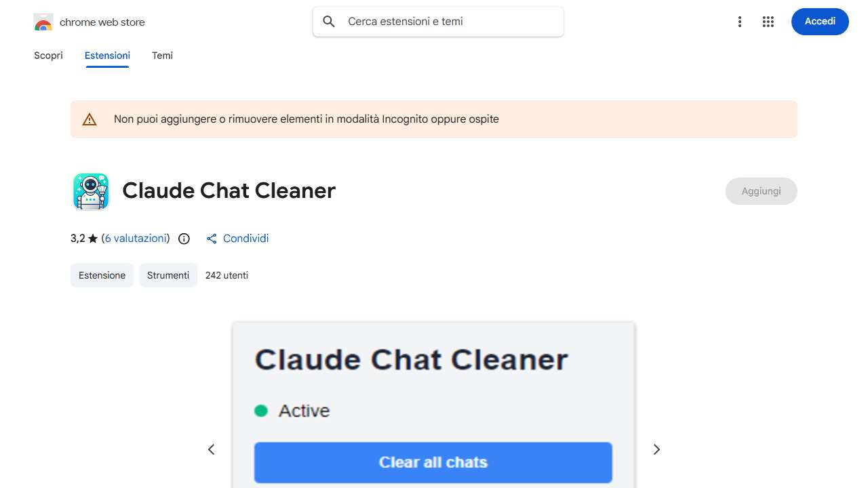Open rating details via the info icon
This screenshot has width=868, height=488.
pos(184,239)
